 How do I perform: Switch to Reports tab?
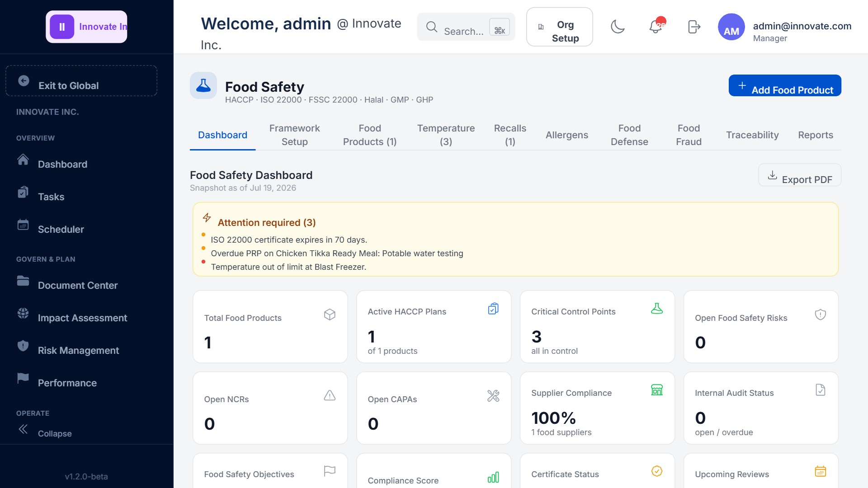[816, 135]
